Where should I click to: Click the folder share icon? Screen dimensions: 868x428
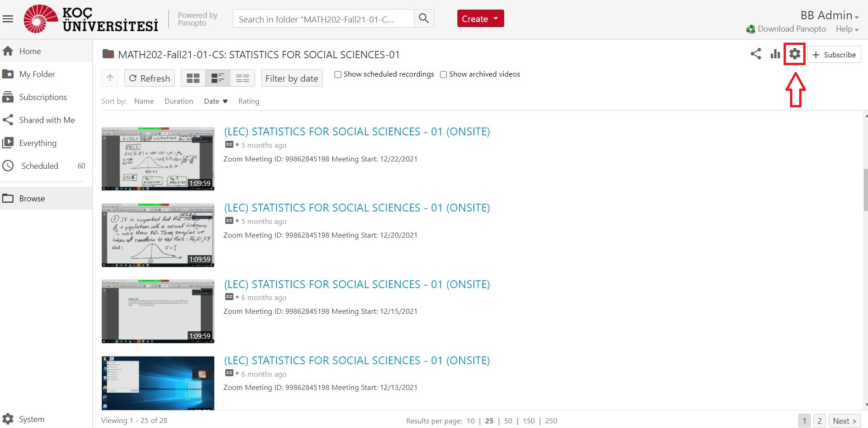tap(756, 54)
